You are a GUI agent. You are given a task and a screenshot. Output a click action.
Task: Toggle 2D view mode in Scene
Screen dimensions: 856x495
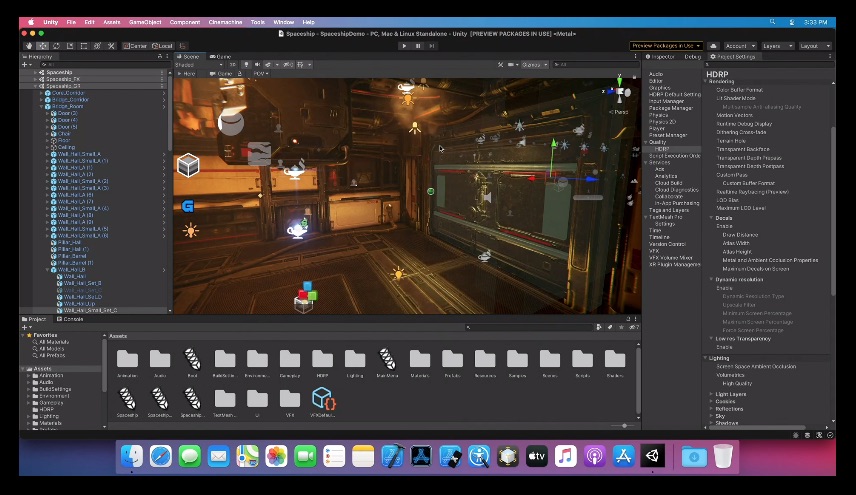click(x=233, y=65)
